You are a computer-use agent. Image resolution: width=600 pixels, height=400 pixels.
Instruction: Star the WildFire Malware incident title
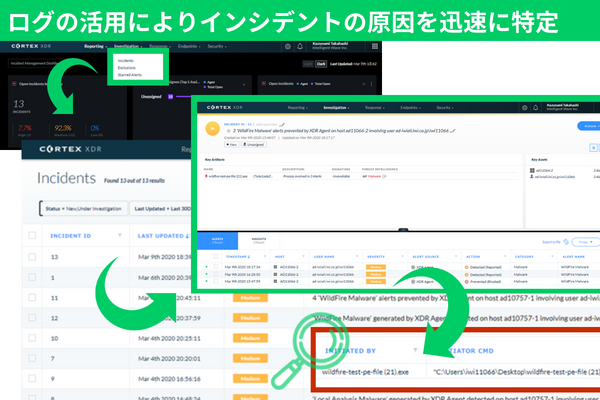(x=228, y=131)
